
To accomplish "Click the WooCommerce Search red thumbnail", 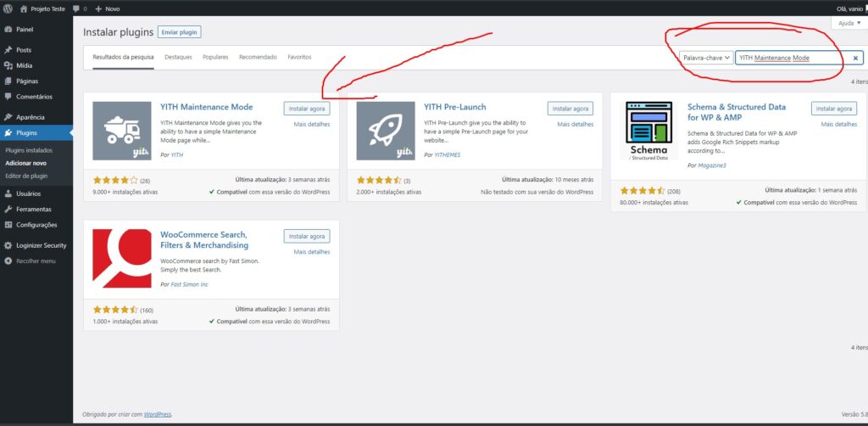I will (x=122, y=258).
